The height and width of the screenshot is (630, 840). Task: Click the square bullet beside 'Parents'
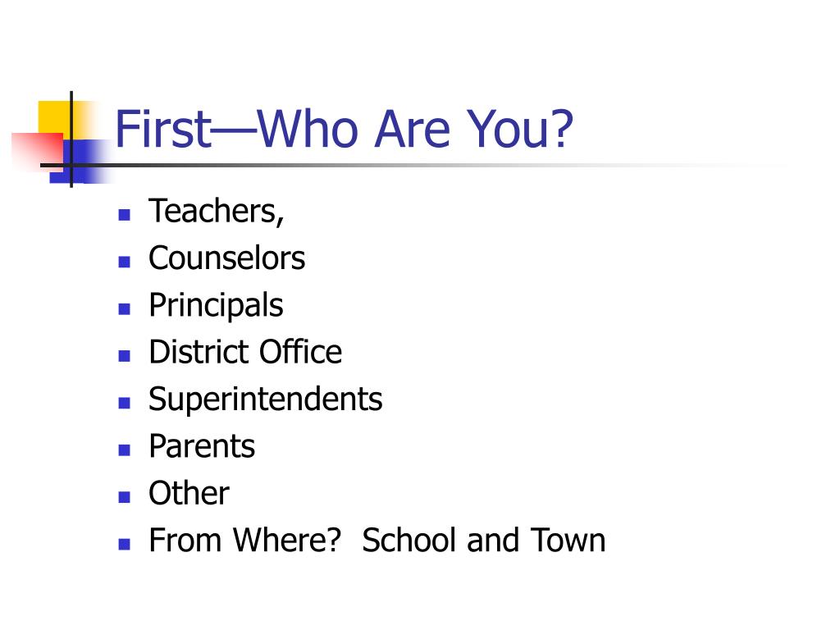pyautogui.click(x=125, y=450)
